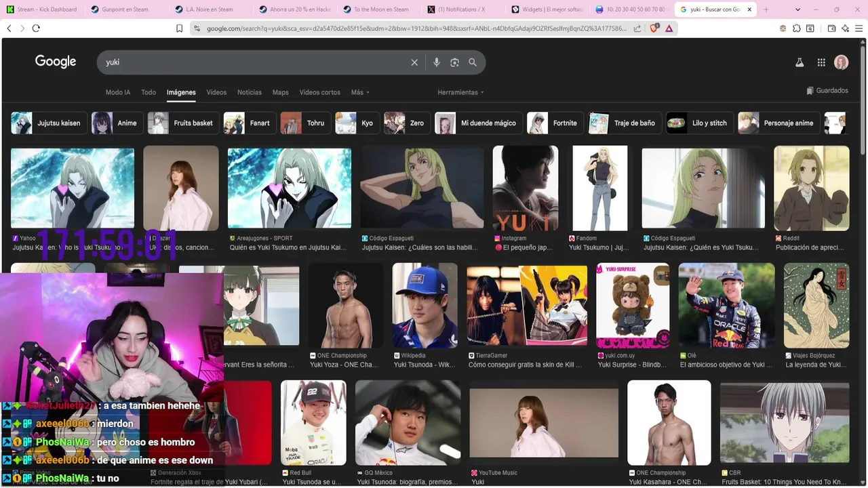868x488 pixels.
Task: Submit search with magnifier icon
Action: [x=473, y=62]
